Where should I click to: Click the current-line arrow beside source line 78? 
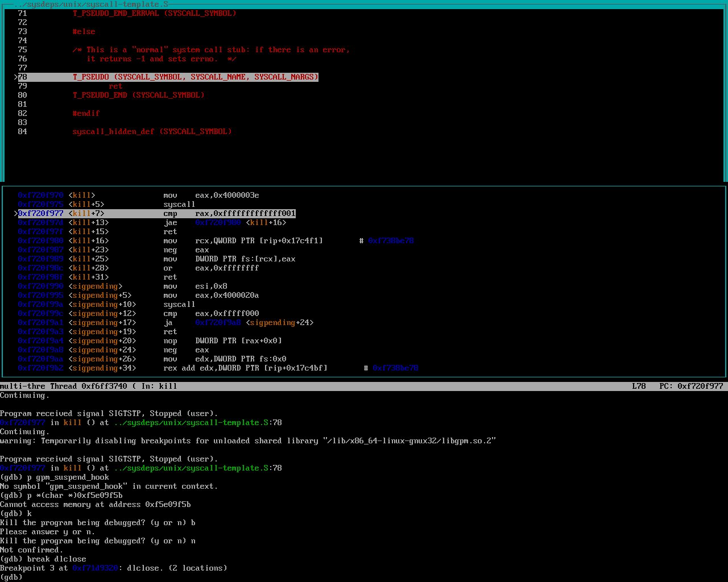click(x=15, y=77)
